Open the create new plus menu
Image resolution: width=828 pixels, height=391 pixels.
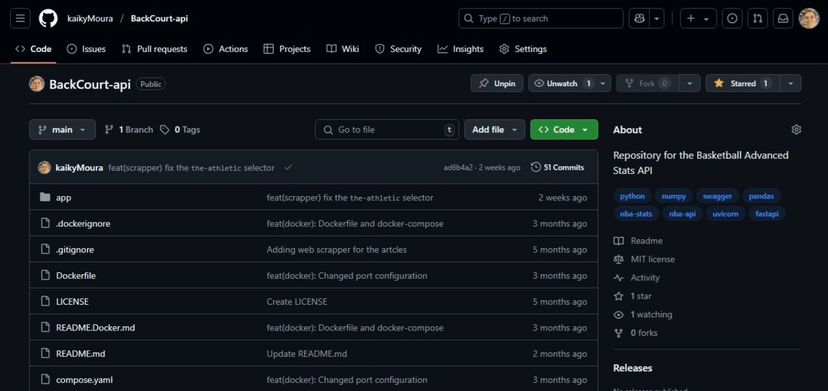tap(698, 18)
